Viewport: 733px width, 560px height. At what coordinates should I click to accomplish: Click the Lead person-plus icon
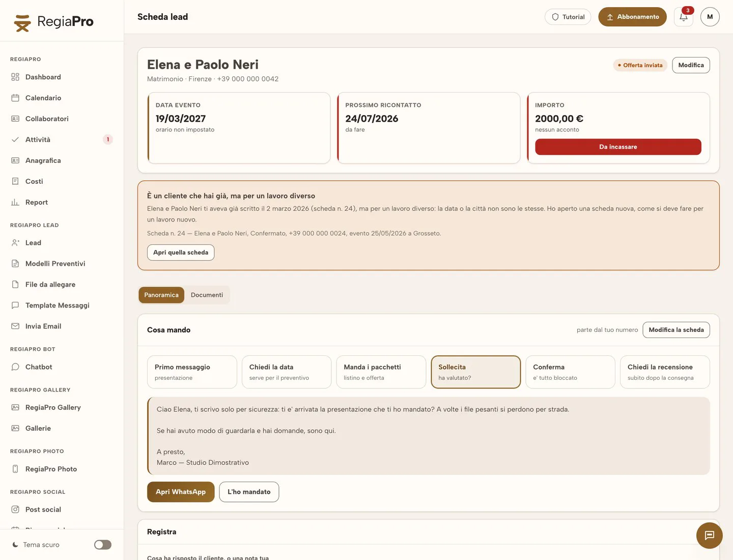15,243
